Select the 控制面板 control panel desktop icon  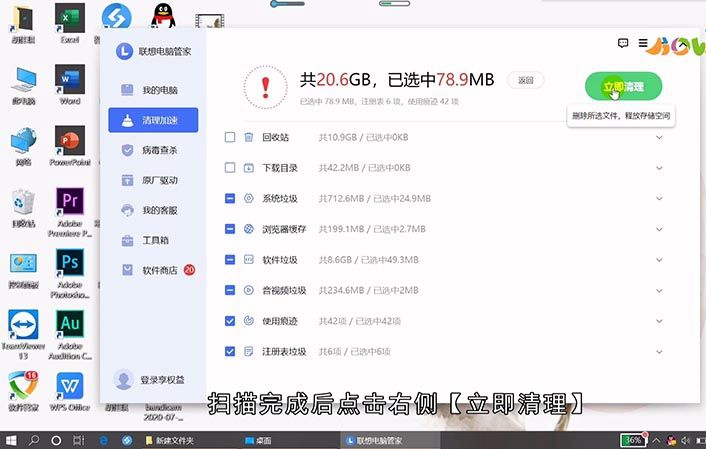(x=23, y=270)
